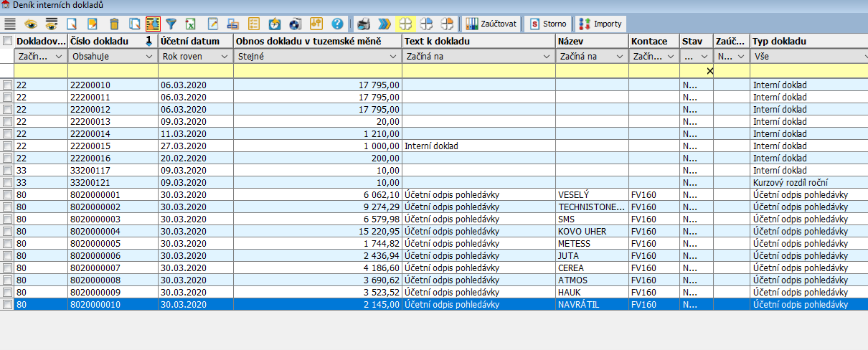The height and width of the screenshot is (350, 868).
Task: Click the printer icon
Action: pyautogui.click(x=364, y=24)
